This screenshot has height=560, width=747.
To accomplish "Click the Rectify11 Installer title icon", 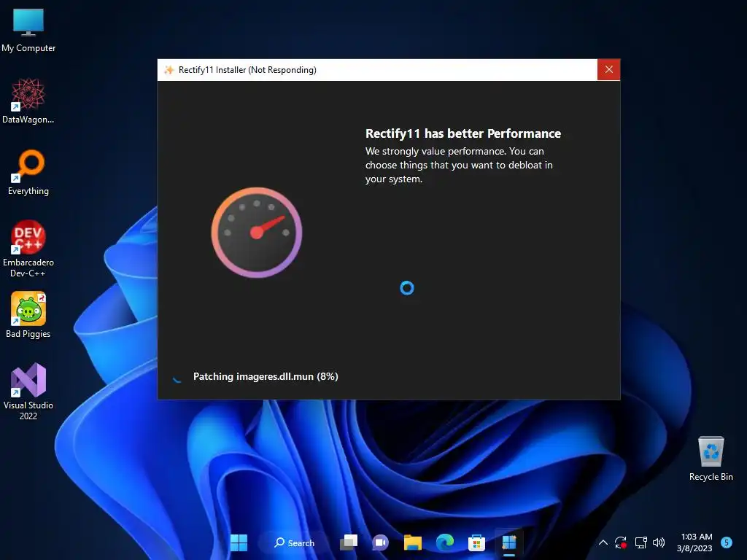I will (x=169, y=70).
